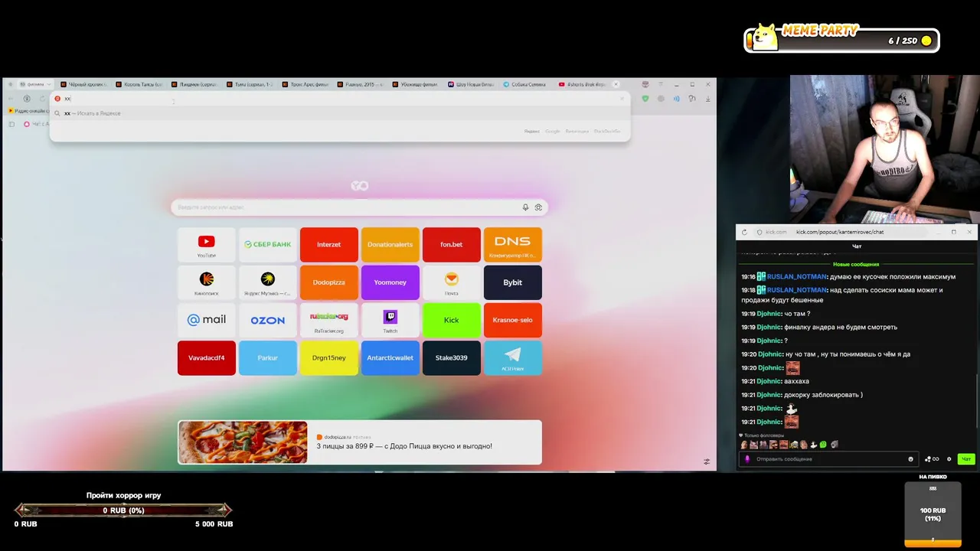Click the Kick chat URL field
Screen dimensions: 980x551
tap(842, 232)
